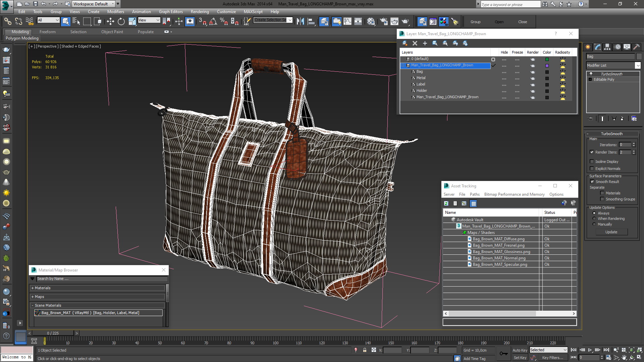The width and height of the screenshot is (644, 362).
Task: Click the Mirror tool icon
Action: [x=300, y=21]
